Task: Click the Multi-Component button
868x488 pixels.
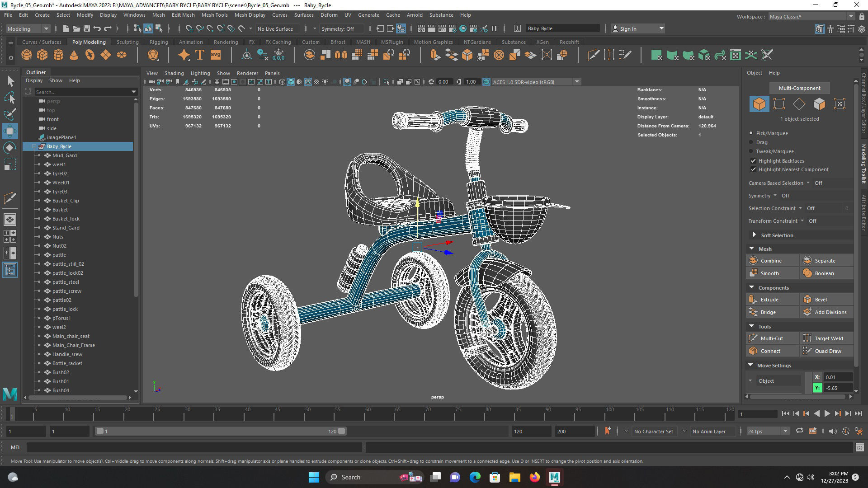Action: pyautogui.click(x=799, y=88)
